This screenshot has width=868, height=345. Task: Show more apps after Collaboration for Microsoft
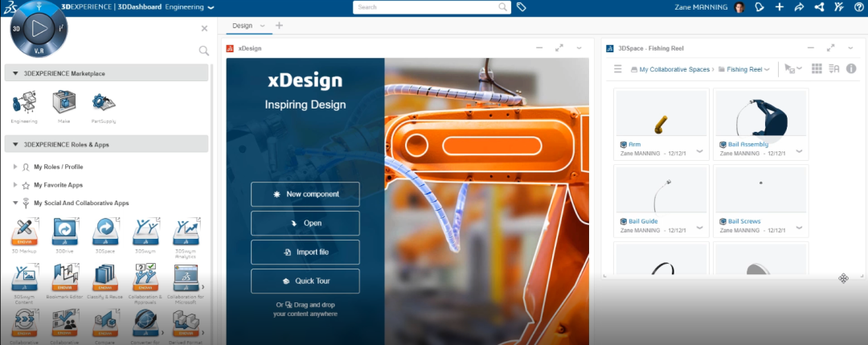[x=203, y=287]
